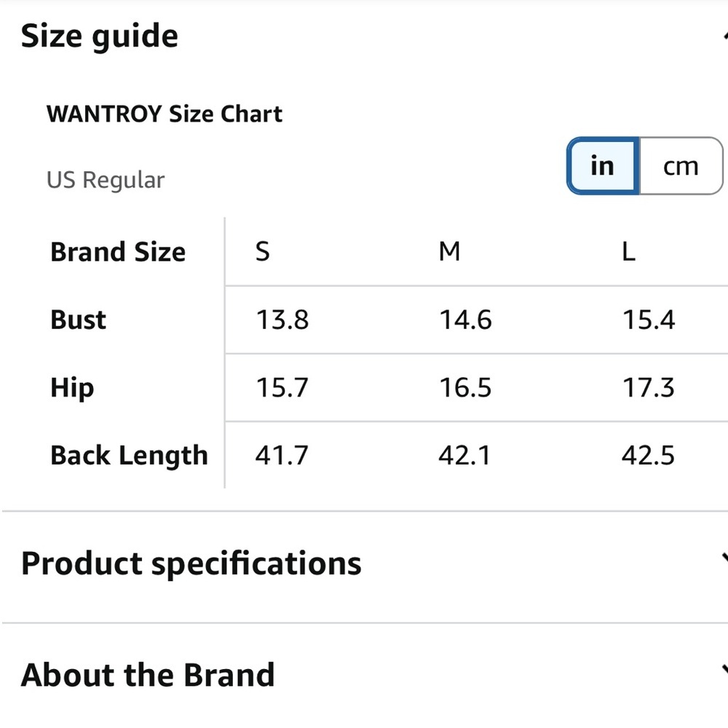Select the L size column header
Viewport: 728px width, 728px height.
coord(629,252)
